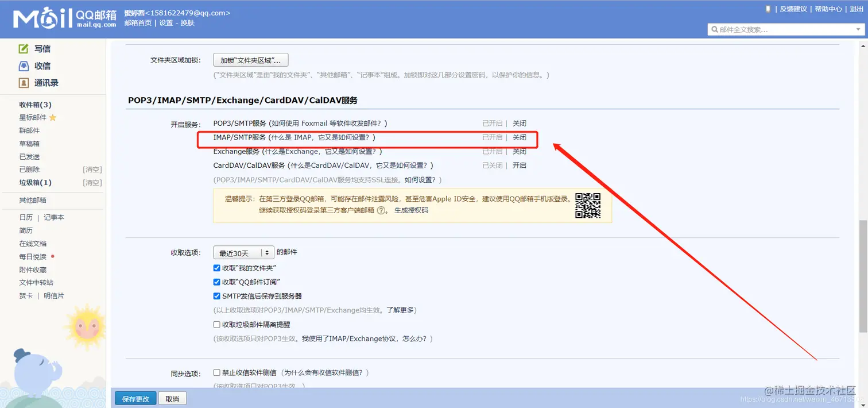Check 禁止收信软件删信

216,372
